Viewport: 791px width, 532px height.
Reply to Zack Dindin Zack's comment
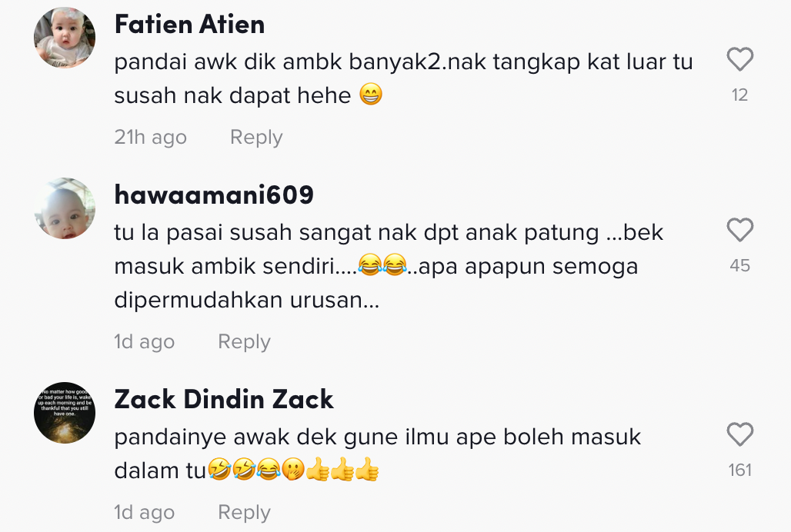[x=244, y=512]
